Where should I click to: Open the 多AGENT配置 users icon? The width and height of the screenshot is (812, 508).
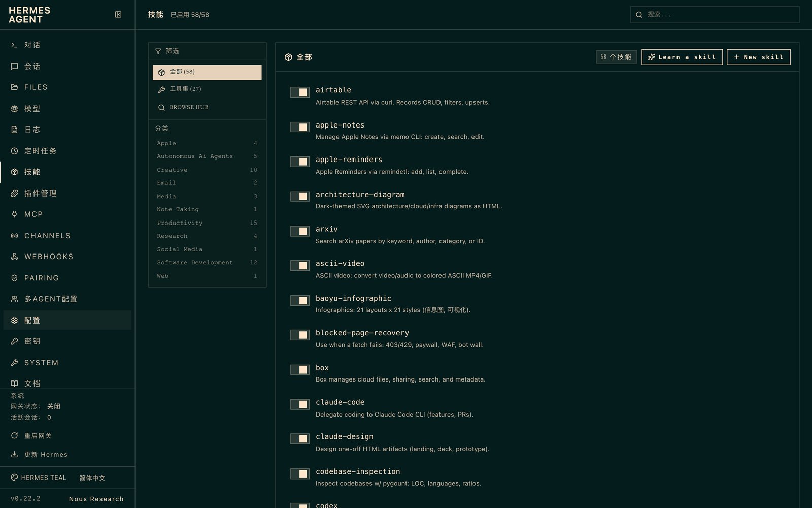coord(14,299)
